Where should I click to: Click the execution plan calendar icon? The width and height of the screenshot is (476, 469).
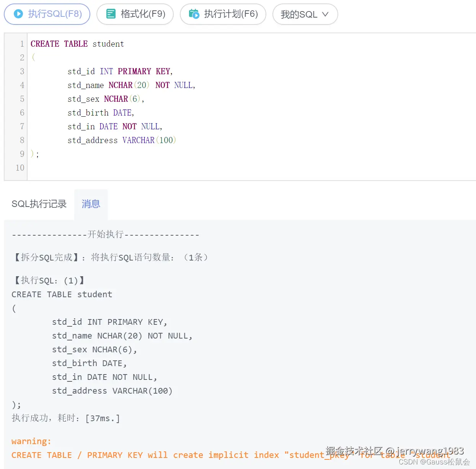click(x=194, y=14)
